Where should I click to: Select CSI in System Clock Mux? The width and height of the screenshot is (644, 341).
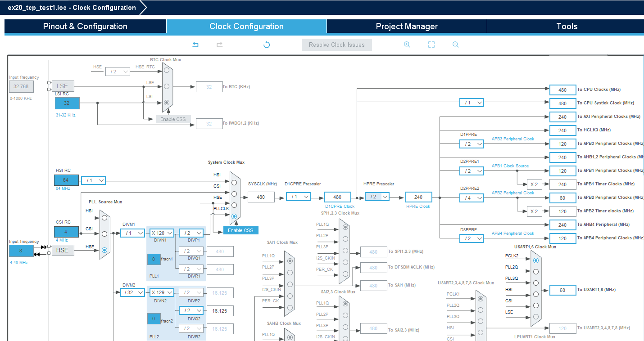tap(234, 194)
